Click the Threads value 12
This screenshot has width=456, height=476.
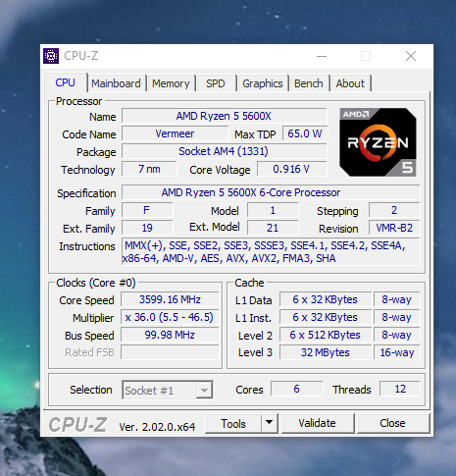[x=400, y=389]
